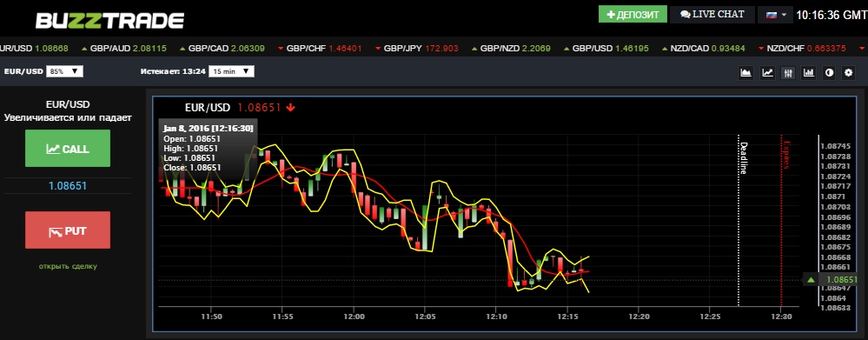The image size is (868, 340).
Task: Open chart settings gear icon
Action: pyautogui.click(x=848, y=72)
